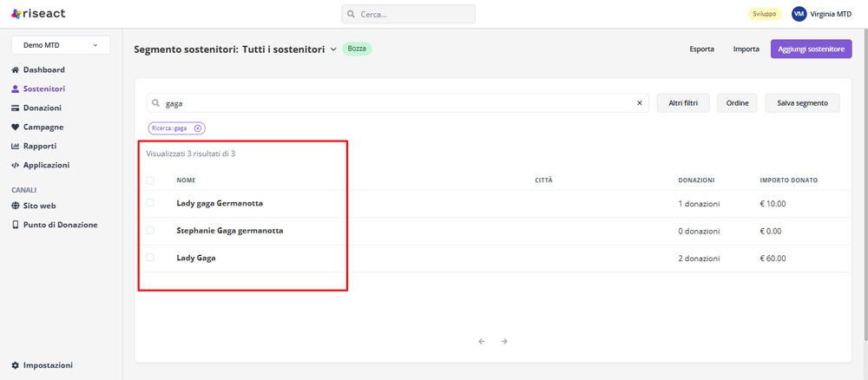Clear the gaga search with X icon
The height and width of the screenshot is (380, 868).
tap(640, 103)
